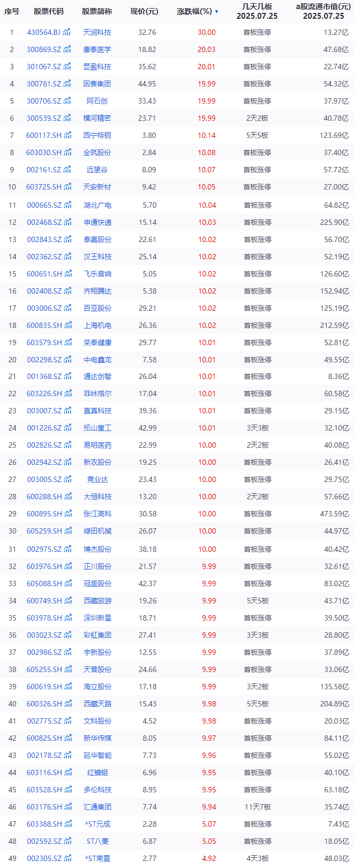
Task: Open stock code link 605259.SH
Action: pos(44,531)
